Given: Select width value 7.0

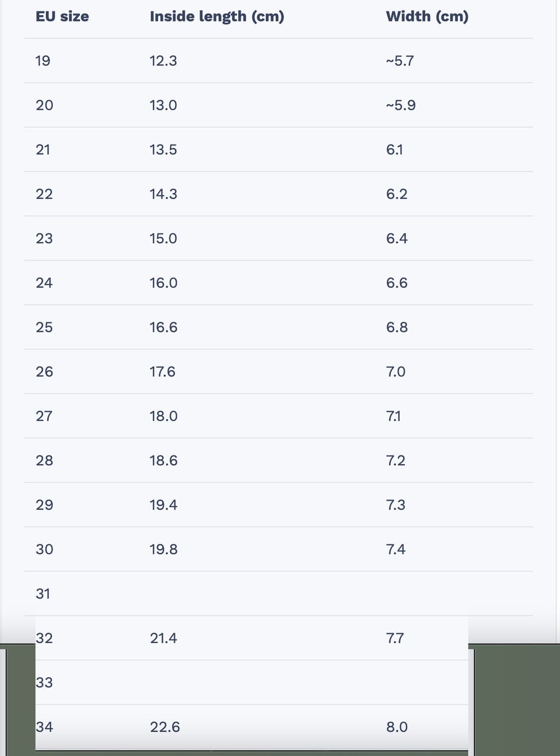Looking at the screenshot, I should coord(395,372).
